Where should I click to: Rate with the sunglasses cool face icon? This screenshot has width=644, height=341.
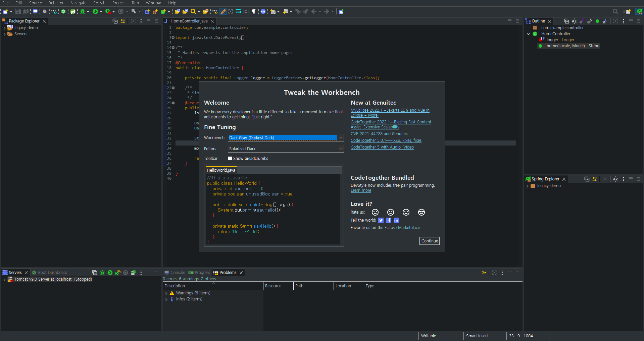[x=422, y=212]
